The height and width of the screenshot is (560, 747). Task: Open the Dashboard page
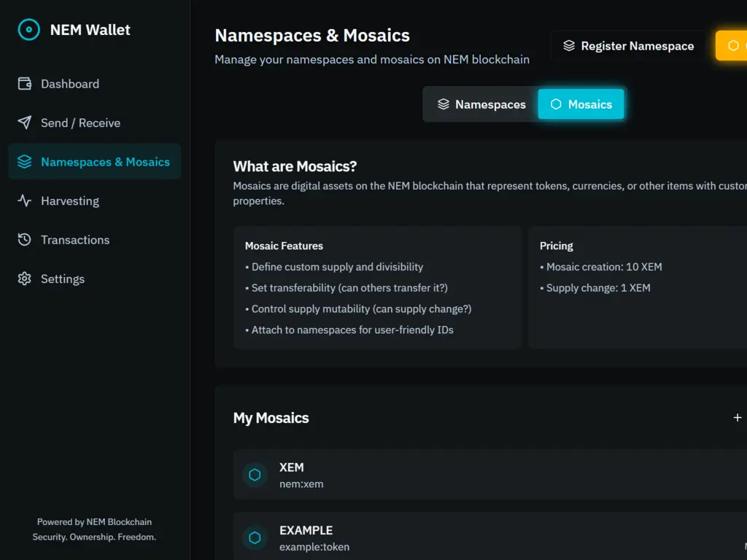[94, 84]
